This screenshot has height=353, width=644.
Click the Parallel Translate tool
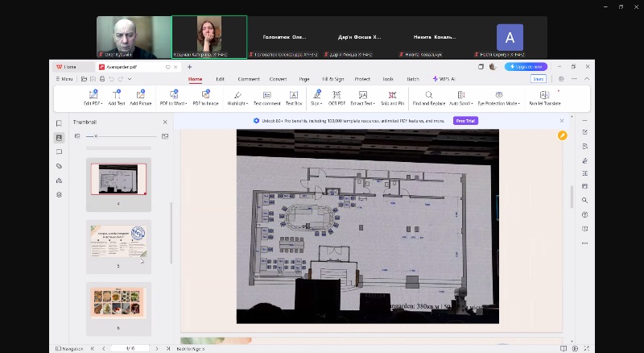point(544,98)
